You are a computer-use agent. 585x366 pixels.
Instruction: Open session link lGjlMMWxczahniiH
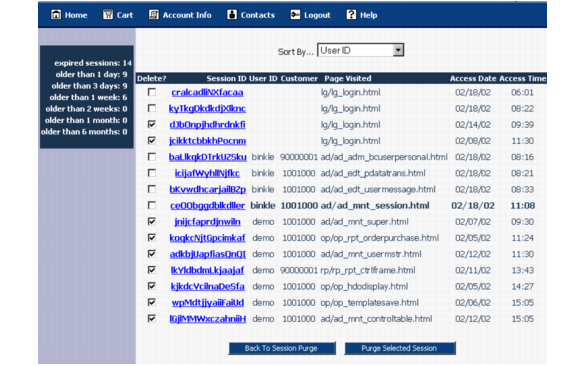tap(207, 319)
